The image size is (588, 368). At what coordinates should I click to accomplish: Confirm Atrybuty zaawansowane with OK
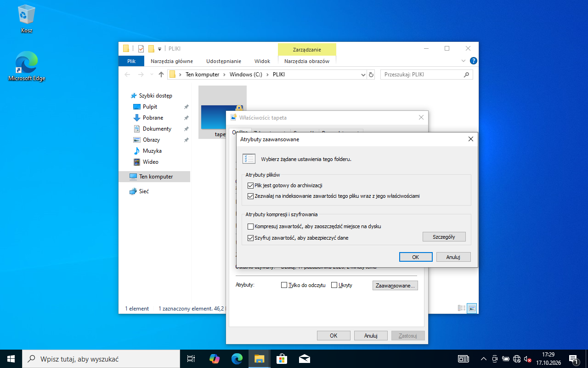416,257
